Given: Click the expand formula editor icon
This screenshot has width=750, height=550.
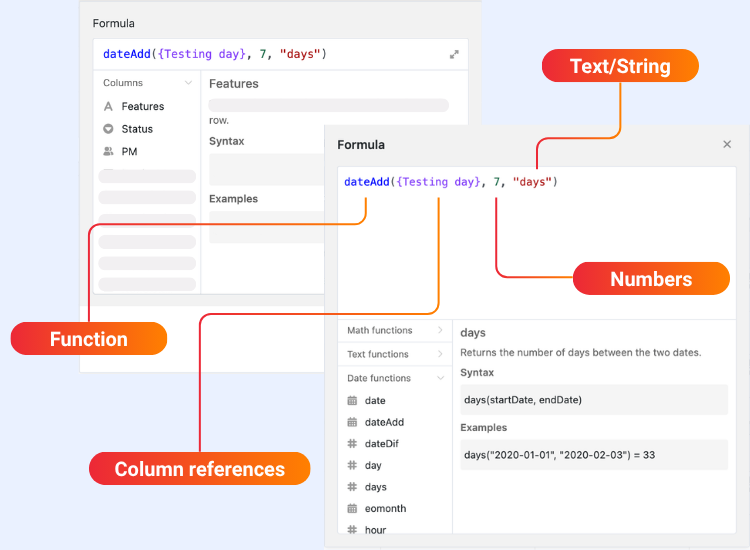Looking at the screenshot, I should (x=454, y=54).
